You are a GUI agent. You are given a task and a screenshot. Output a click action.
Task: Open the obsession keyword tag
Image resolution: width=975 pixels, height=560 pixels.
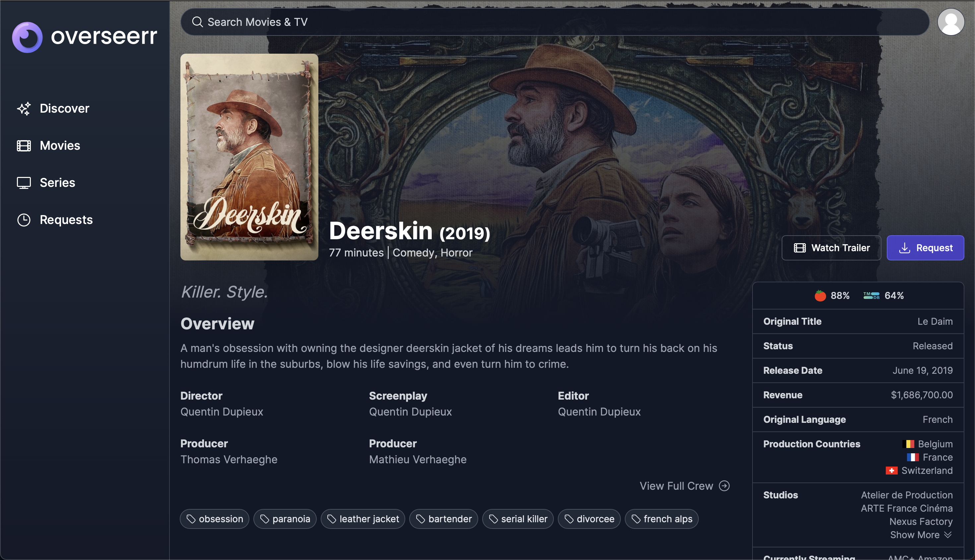(214, 519)
